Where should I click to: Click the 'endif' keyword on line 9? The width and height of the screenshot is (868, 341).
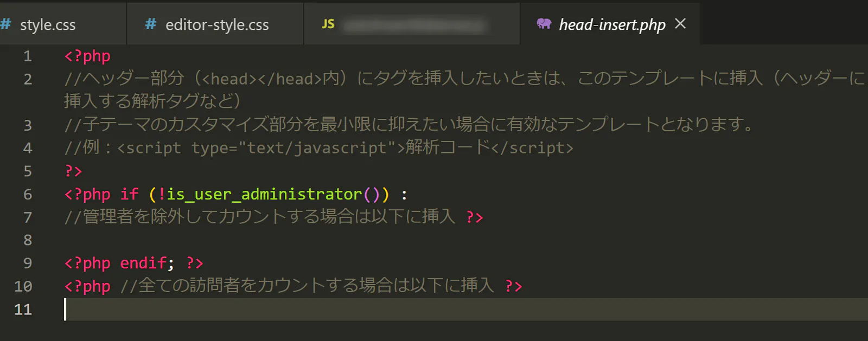(143, 263)
